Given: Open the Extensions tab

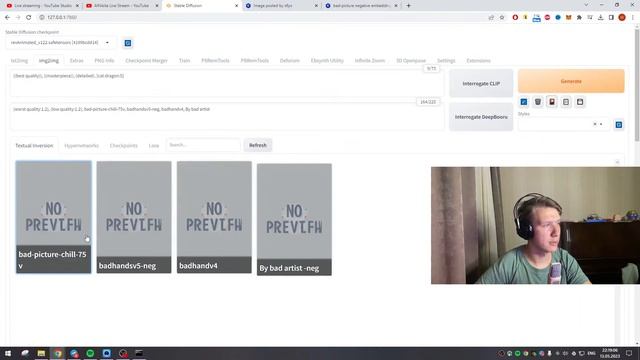Looking at the screenshot, I should point(478,60).
